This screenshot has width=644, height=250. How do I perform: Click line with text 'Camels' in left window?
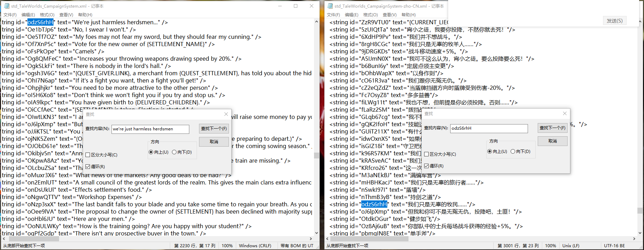coord(53,51)
